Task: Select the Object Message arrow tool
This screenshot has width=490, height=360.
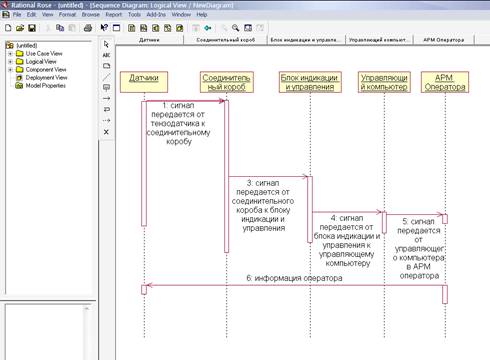Action: pyautogui.click(x=106, y=98)
